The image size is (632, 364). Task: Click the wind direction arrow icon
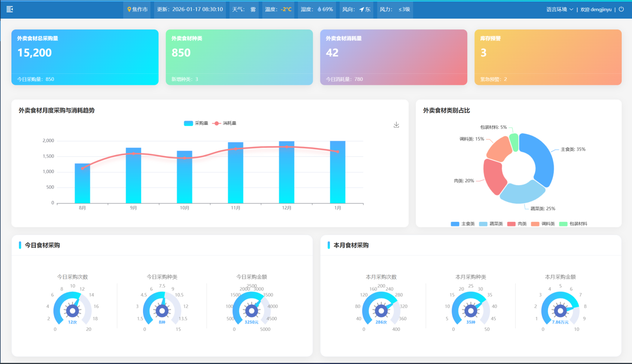click(361, 9)
